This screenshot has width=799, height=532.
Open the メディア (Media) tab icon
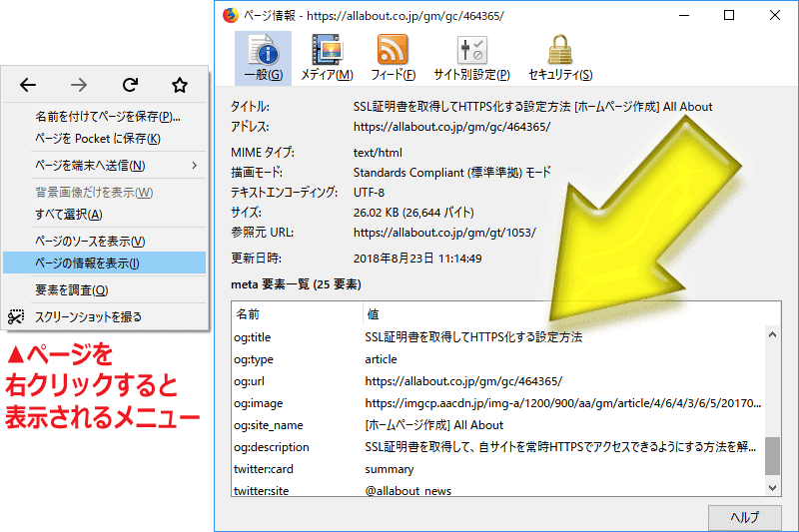point(327,58)
